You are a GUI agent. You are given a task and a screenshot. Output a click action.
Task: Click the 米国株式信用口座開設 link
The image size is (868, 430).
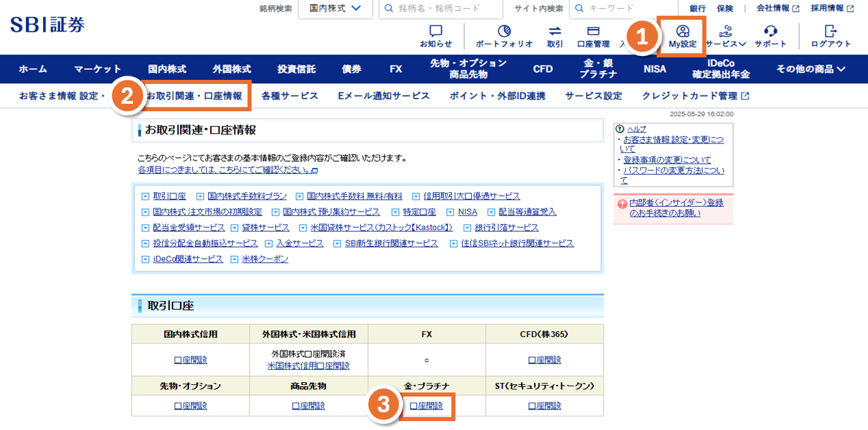[309, 366]
